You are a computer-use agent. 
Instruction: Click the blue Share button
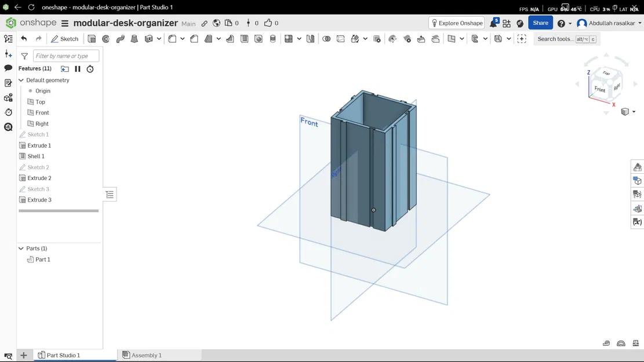click(540, 23)
